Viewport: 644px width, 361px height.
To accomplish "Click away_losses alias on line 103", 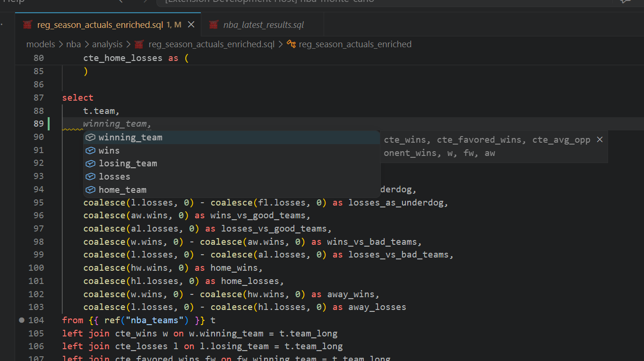I will coord(377,307).
